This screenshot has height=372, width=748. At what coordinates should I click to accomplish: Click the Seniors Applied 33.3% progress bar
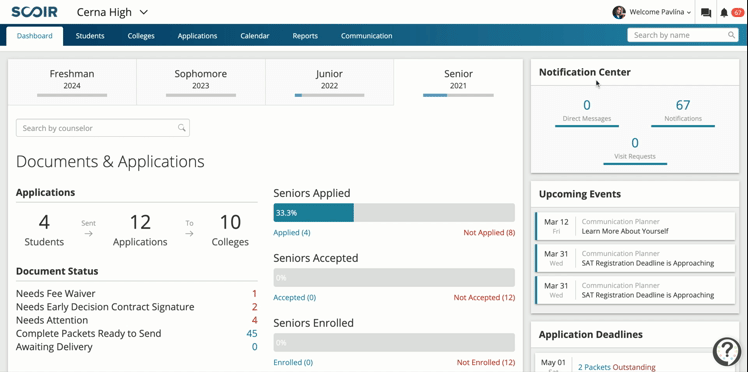(x=394, y=213)
